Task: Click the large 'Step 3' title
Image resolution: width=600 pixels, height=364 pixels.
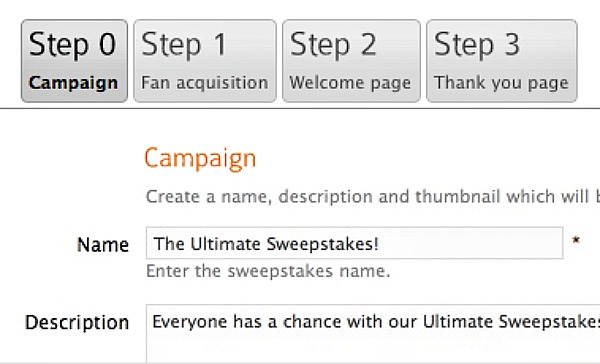Action: [x=477, y=45]
